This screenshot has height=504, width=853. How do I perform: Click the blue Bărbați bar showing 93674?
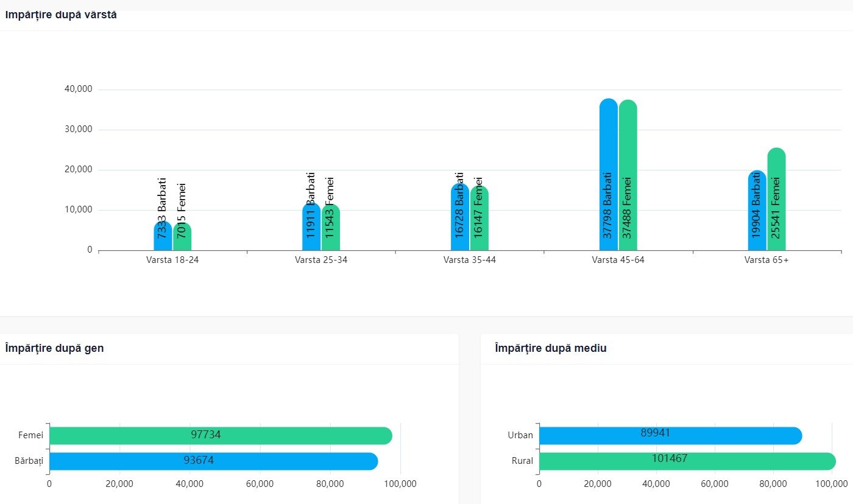pos(213,461)
